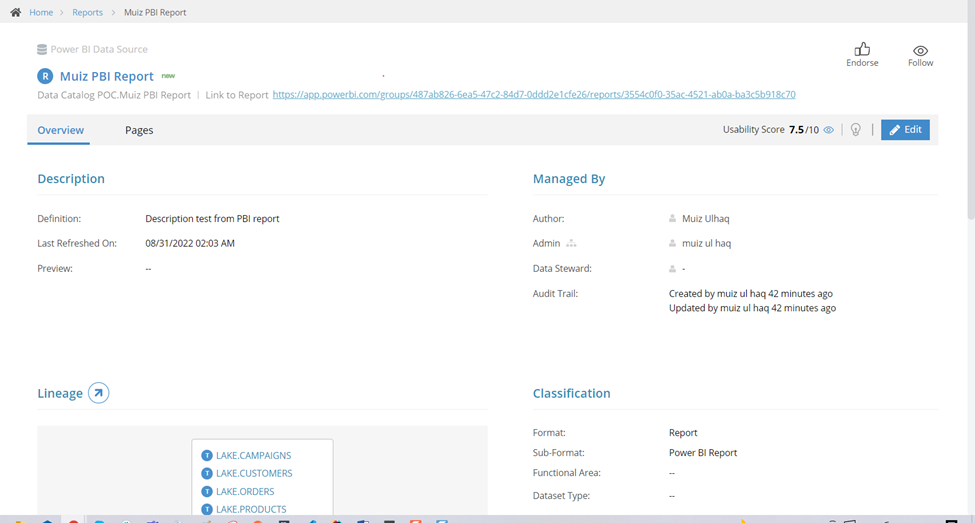Select the Audit Trail label
This screenshot has width=975, height=523.
(x=555, y=294)
